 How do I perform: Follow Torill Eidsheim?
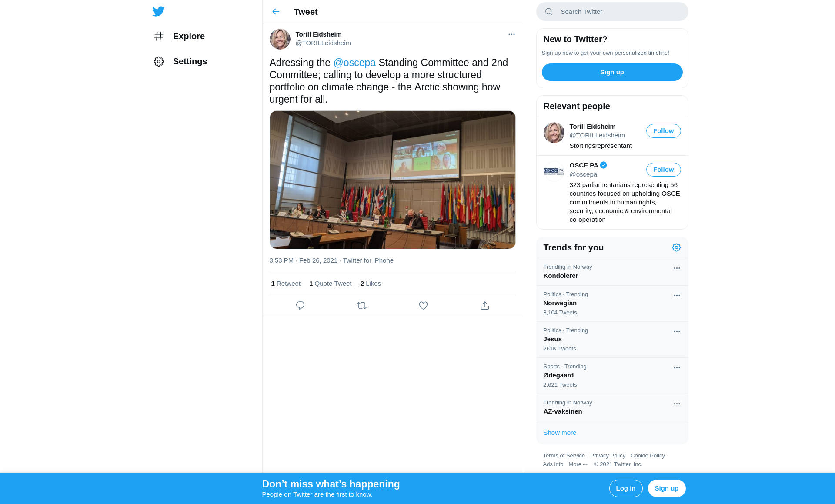coord(663,131)
